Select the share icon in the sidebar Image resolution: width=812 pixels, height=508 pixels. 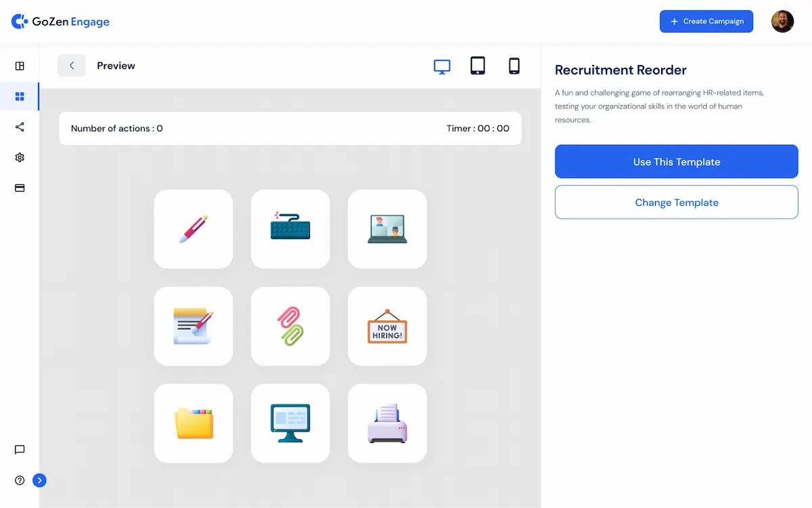tap(19, 127)
